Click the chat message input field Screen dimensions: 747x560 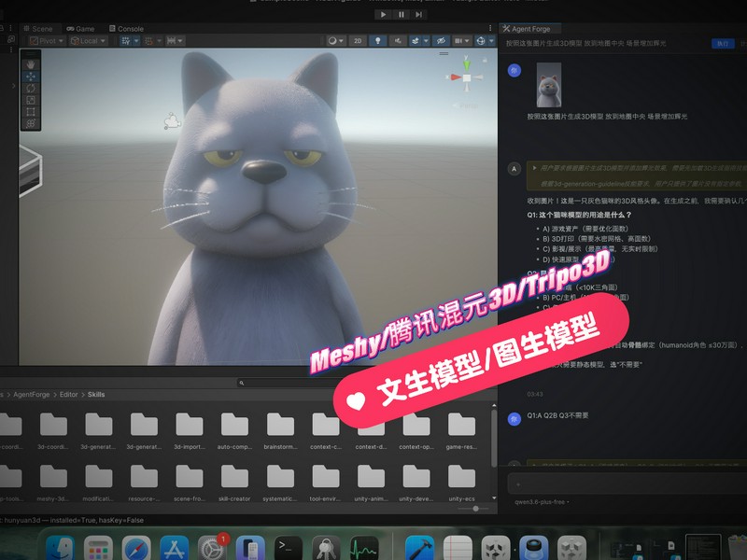point(627,484)
